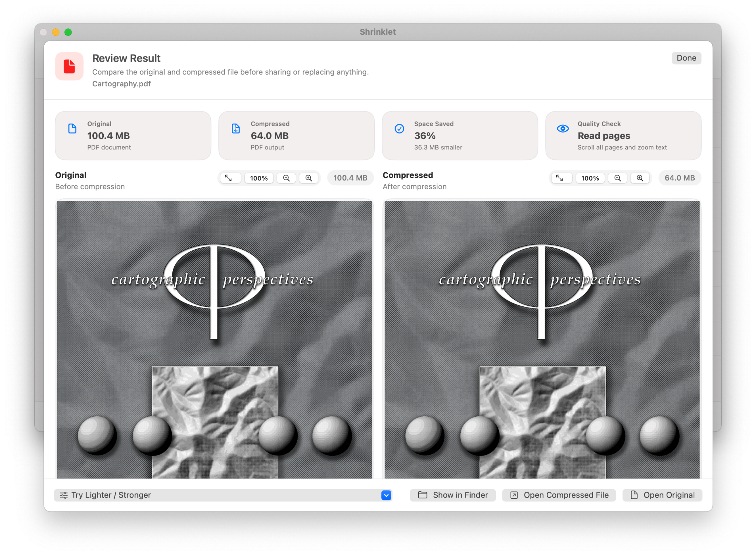
Task: Click the page icon on Open Original
Action: (x=634, y=495)
